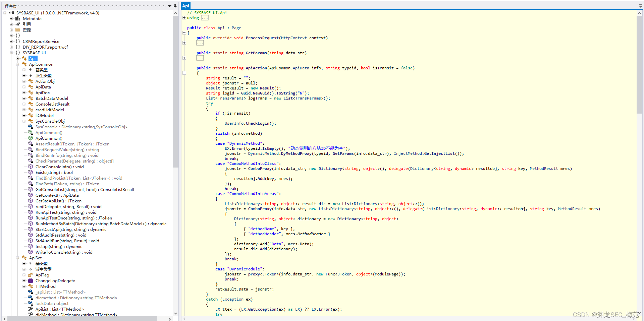
Task: Click the BatchDataModel class icon
Action: 31,98
